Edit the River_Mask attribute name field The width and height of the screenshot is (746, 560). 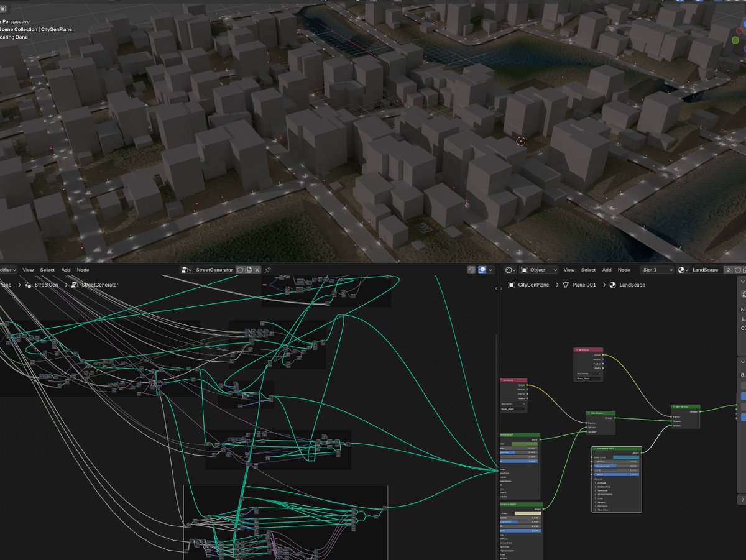tap(588, 379)
